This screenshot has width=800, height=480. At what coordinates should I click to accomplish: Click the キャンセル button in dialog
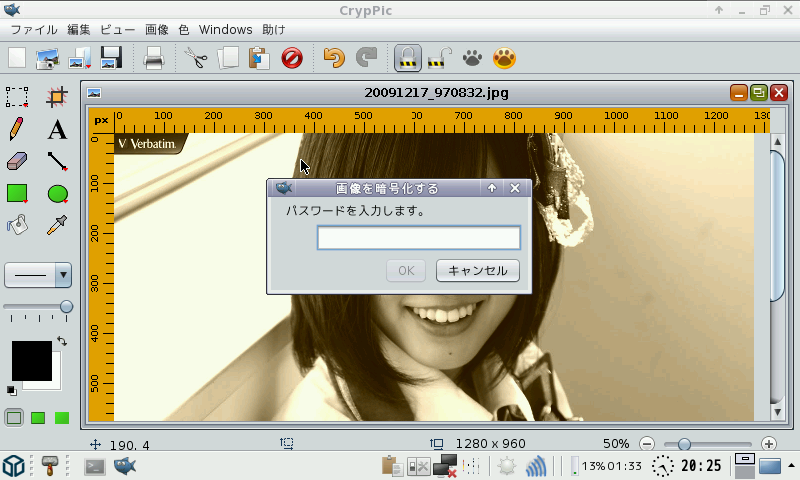point(478,271)
